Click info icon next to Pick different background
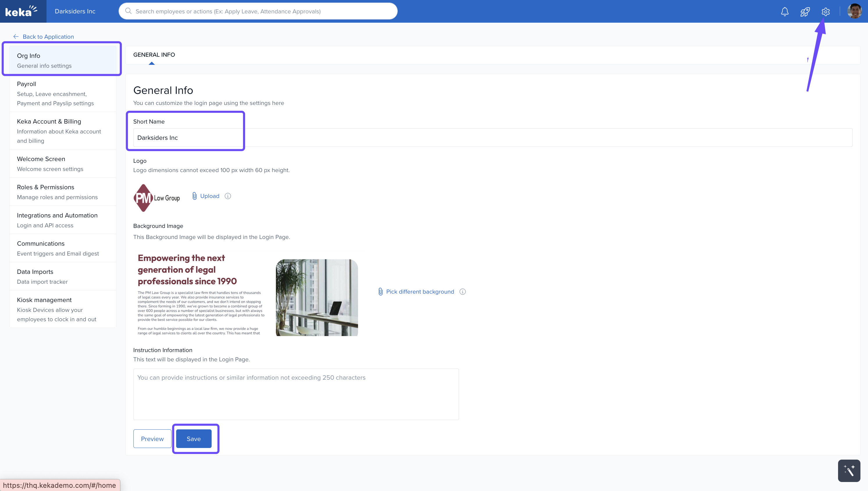Image resolution: width=868 pixels, height=491 pixels. 463,292
